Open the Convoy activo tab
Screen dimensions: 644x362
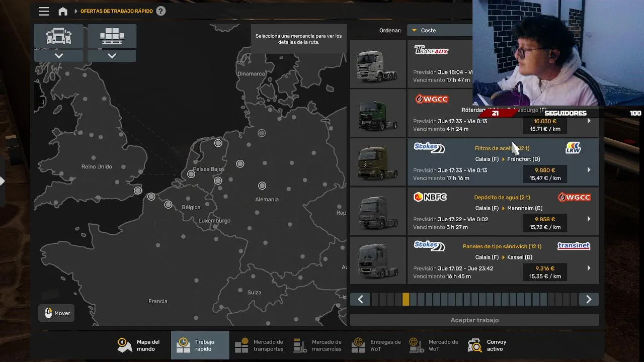[x=488, y=345]
